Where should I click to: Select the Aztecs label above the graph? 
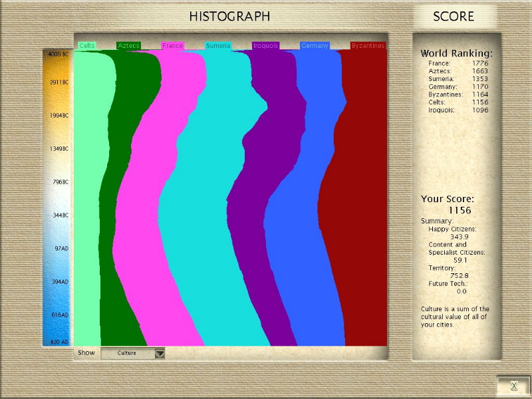[128, 46]
